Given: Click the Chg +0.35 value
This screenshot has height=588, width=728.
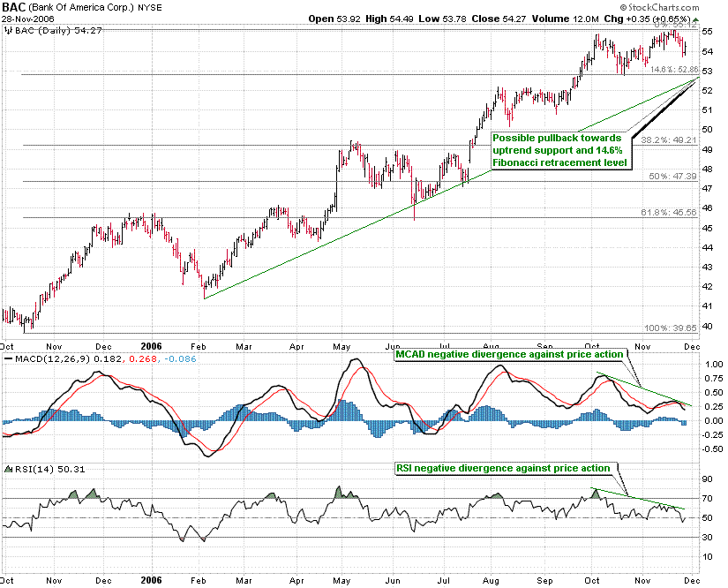Looking at the screenshot, I should click(627, 19).
